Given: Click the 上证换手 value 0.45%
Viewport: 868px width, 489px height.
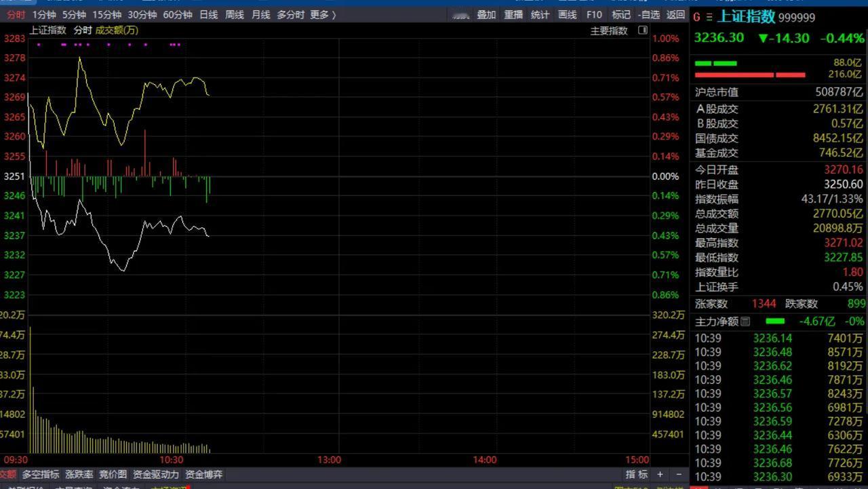Looking at the screenshot, I should 848,287.
